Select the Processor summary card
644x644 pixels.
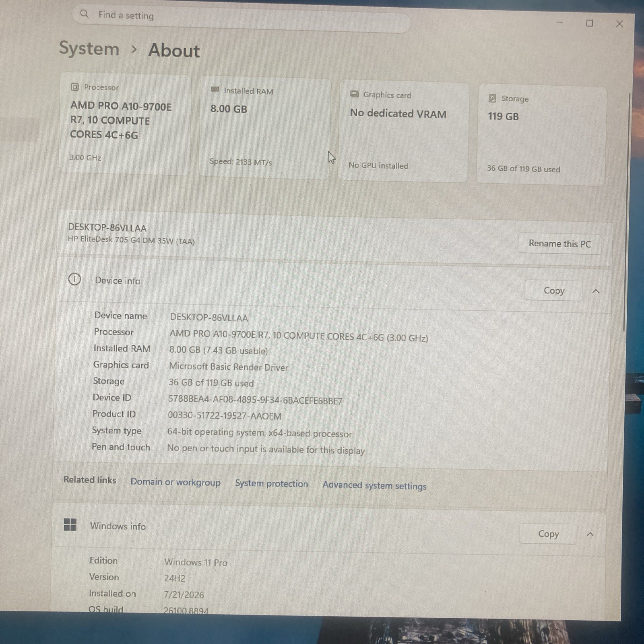tap(125, 124)
